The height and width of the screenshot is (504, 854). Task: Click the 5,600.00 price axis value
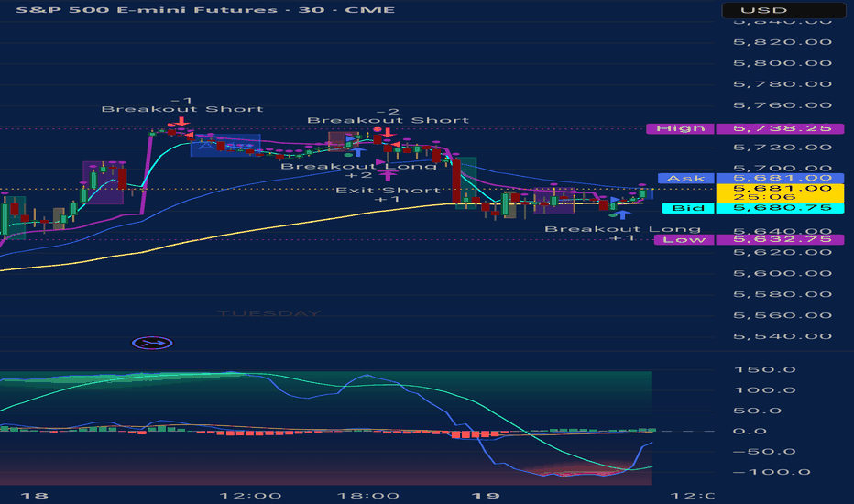[x=783, y=273]
